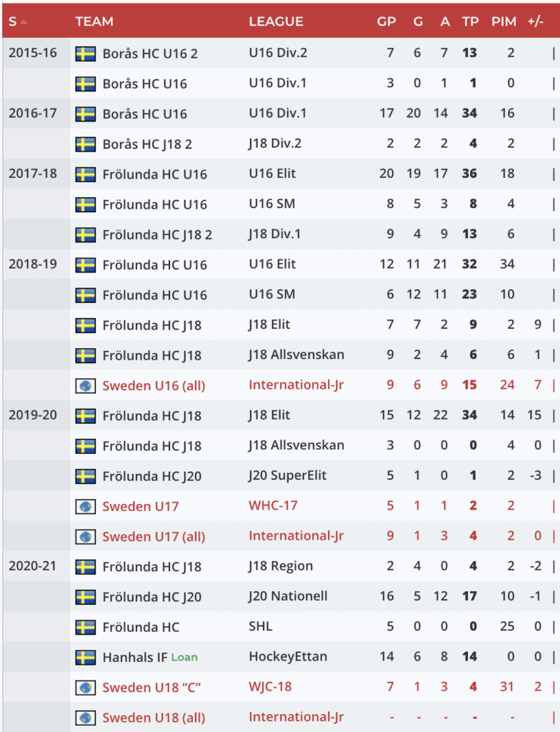Click the globe icon beside Sweden U16 (all)
This screenshot has height=732, width=560.
click(x=86, y=385)
